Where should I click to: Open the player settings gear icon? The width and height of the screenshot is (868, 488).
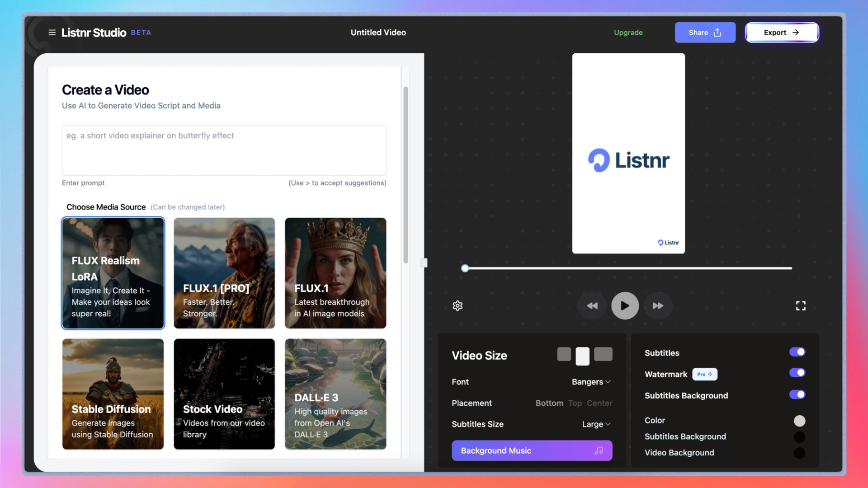click(x=458, y=306)
